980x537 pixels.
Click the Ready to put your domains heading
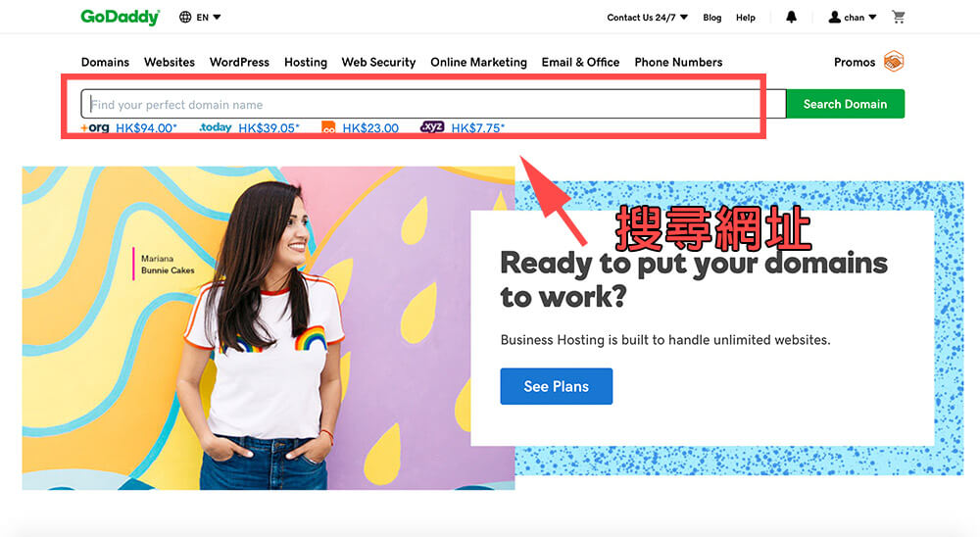click(x=694, y=279)
